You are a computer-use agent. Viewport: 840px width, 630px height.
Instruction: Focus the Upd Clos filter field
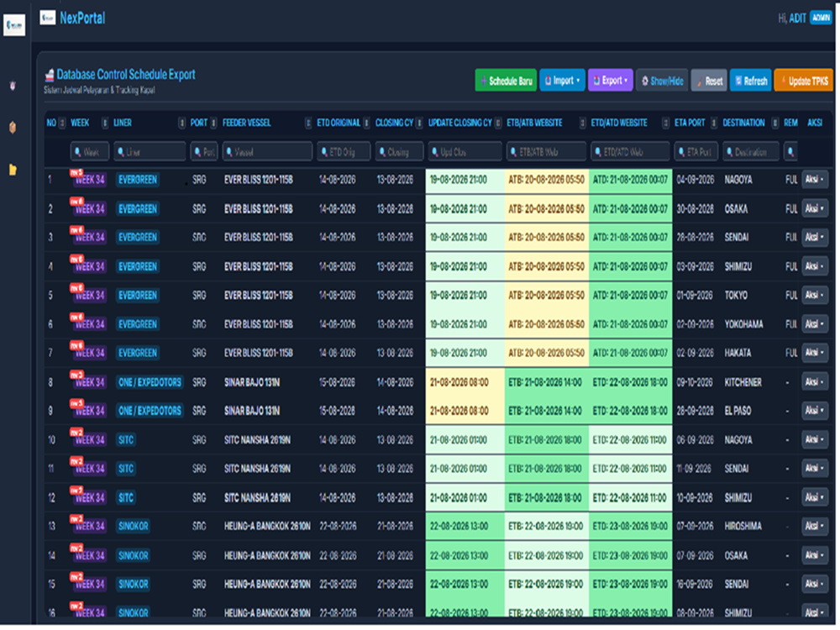point(465,152)
